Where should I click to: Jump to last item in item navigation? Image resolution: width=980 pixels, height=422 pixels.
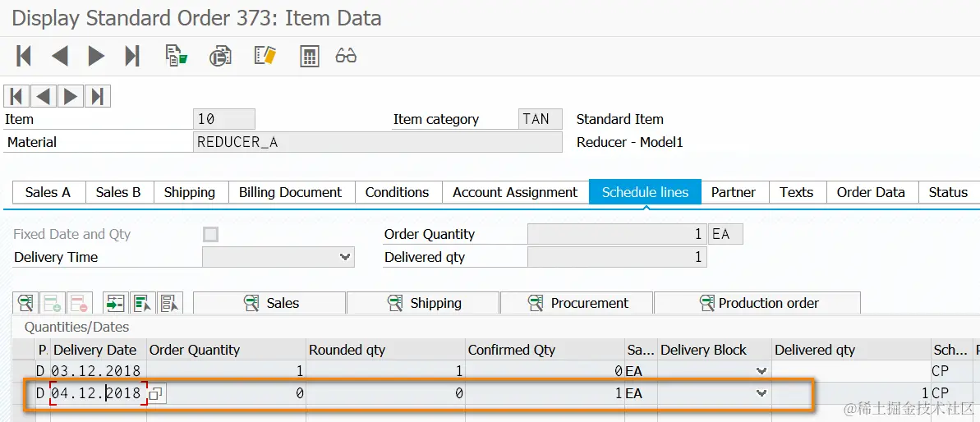98,96
